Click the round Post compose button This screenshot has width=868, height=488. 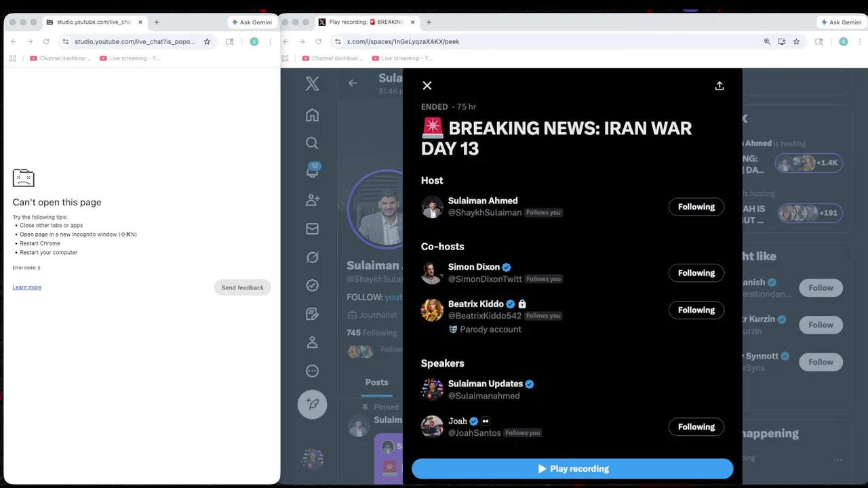313,404
